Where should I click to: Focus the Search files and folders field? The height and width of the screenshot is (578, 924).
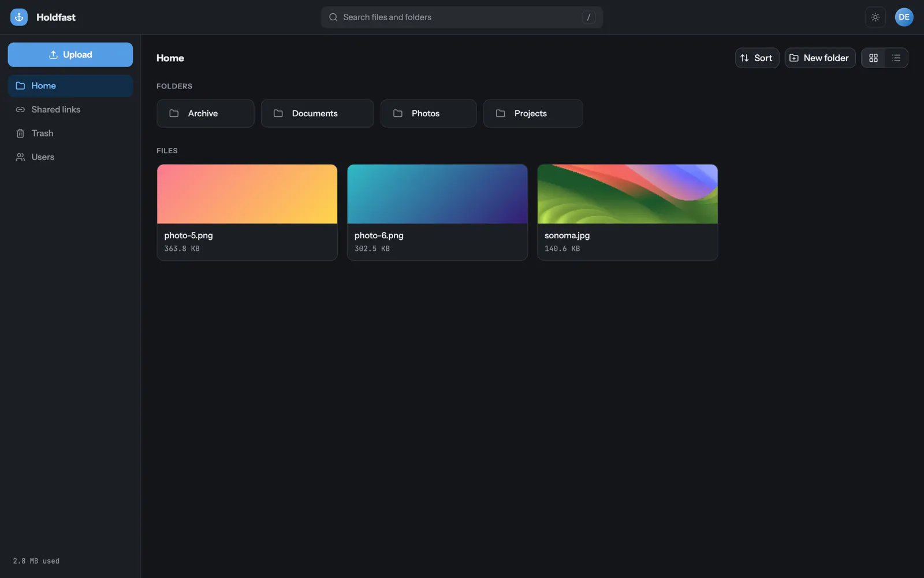click(462, 17)
